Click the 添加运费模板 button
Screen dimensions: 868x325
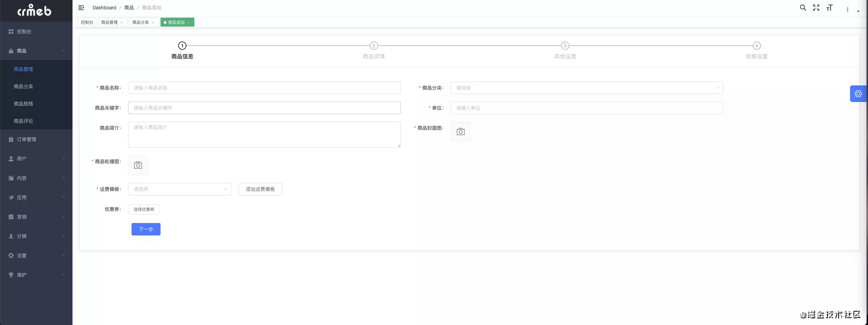[x=260, y=189]
